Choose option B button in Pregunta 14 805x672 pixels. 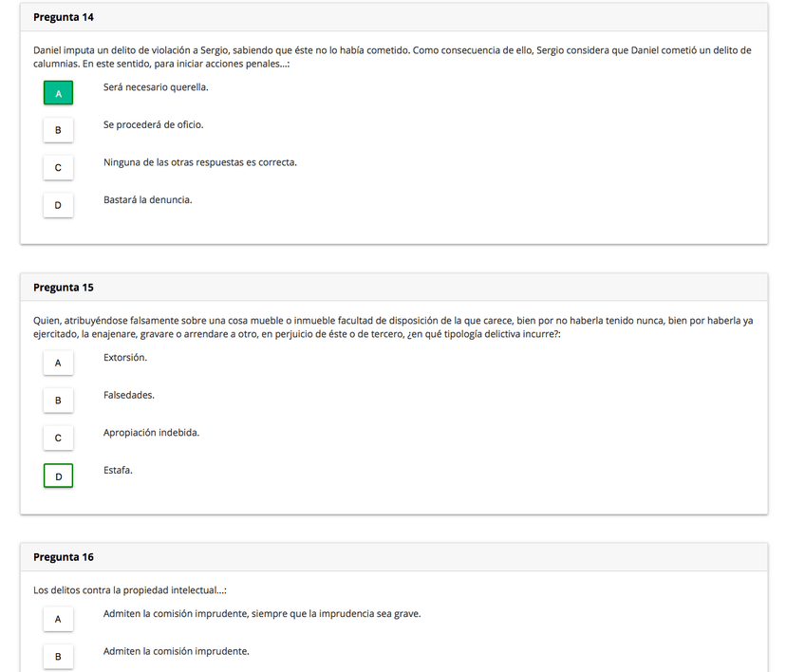[x=58, y=130]
